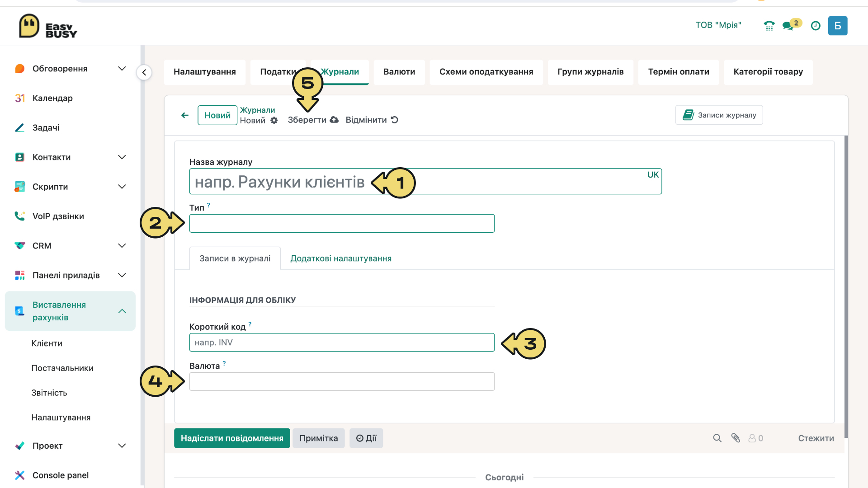Screen dimensions: 868x488
Task: Click the search icon in the chatter bar
Action: [717, 438]
